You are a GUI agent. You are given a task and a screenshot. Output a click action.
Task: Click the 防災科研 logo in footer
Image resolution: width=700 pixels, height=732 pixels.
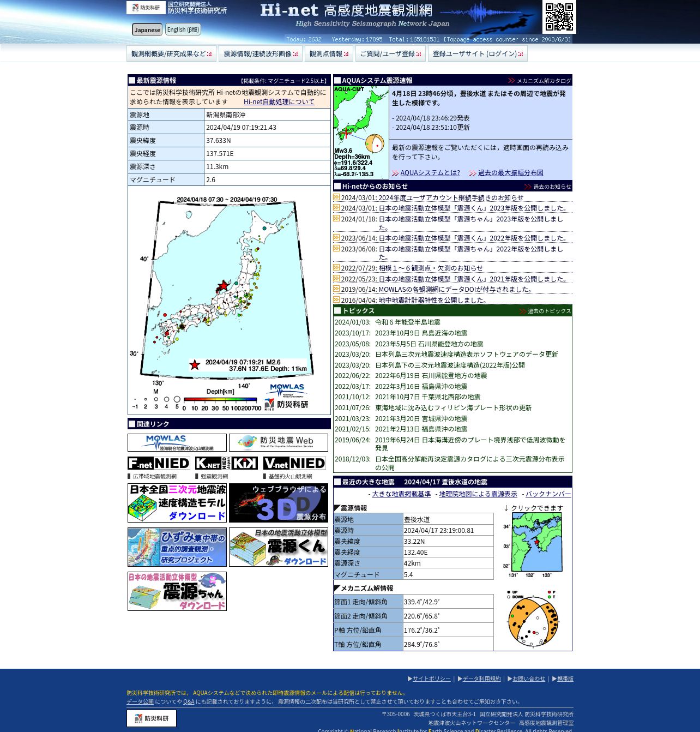pos(152,718)
